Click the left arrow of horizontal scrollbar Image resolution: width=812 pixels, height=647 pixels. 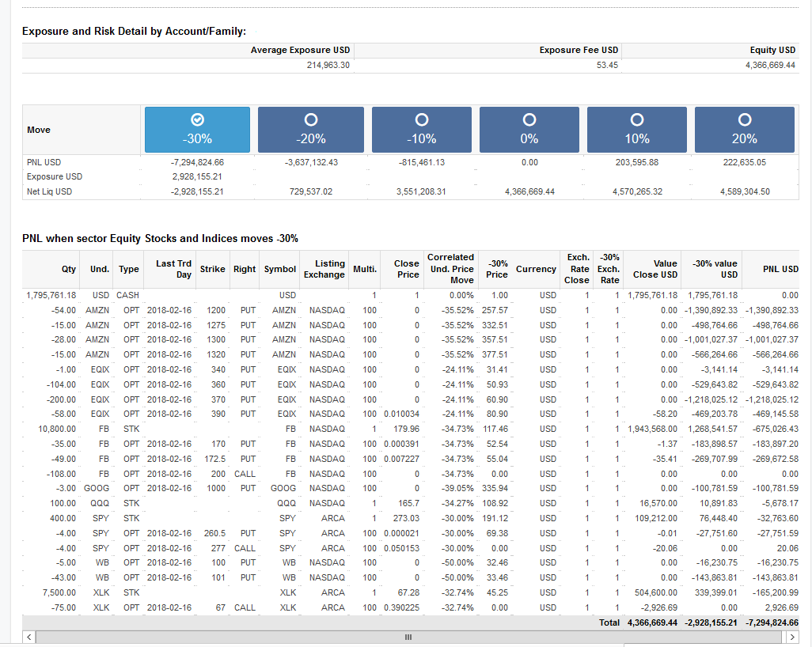[29, 638]
